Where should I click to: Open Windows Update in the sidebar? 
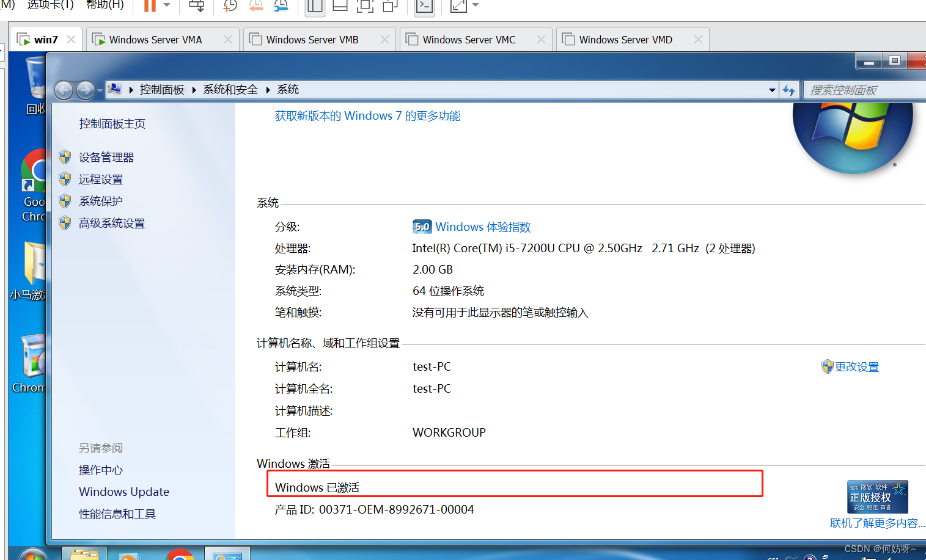pos(124,492)
